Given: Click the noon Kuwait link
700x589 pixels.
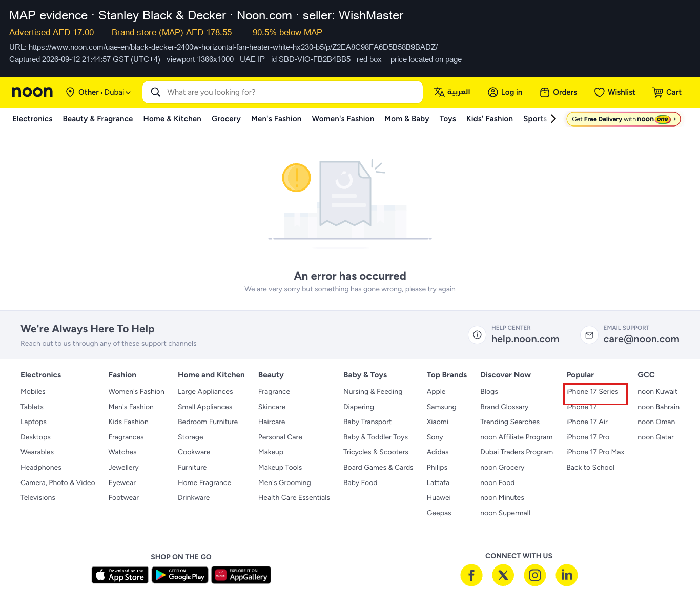Looking at the screenshot, I should (657, 392).
